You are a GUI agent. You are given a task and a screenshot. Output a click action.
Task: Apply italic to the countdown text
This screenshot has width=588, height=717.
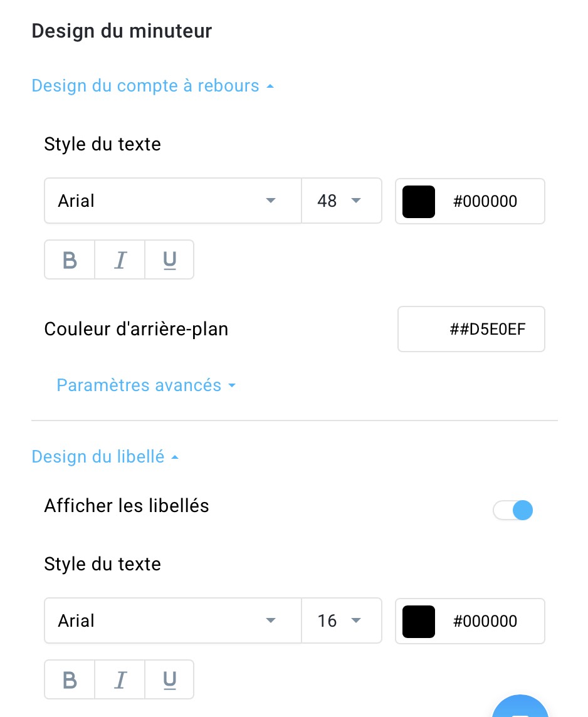click(x=119, y=259)
